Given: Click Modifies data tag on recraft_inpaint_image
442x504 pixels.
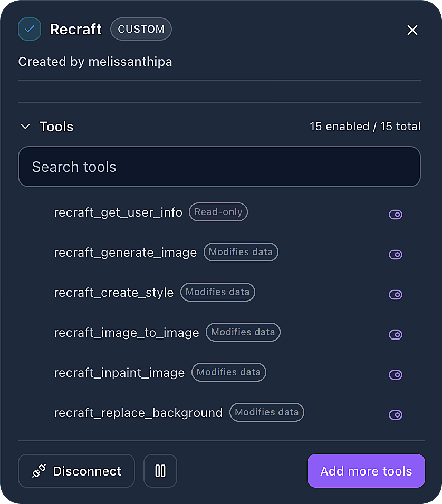Looking at the screenshot, I should click(x=229, y=372).
